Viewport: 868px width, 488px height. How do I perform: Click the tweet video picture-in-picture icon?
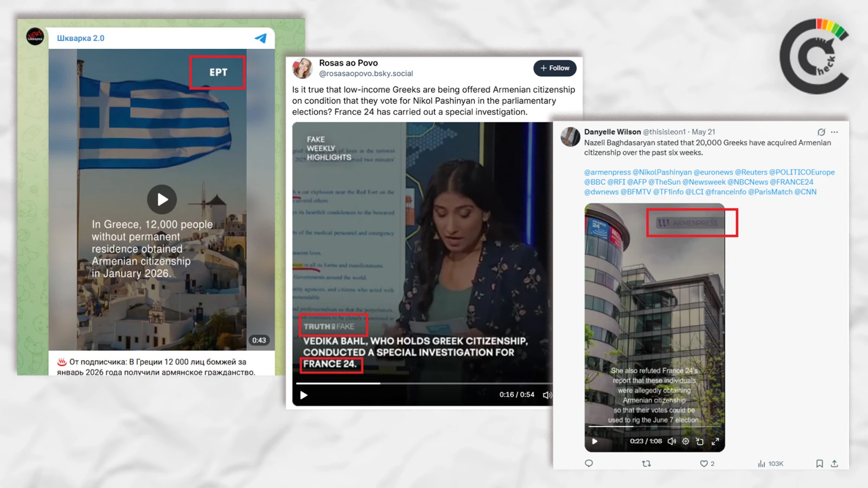(700, 441)
